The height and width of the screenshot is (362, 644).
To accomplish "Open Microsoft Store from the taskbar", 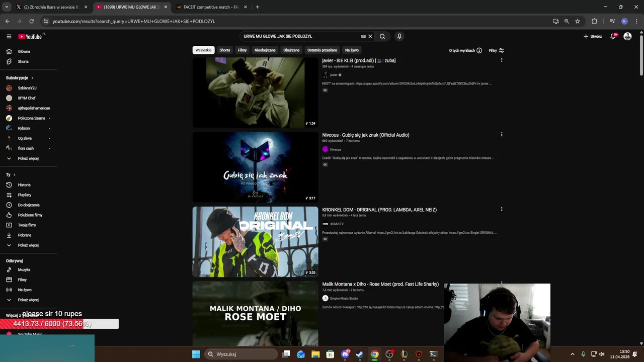I will (330, 354).
